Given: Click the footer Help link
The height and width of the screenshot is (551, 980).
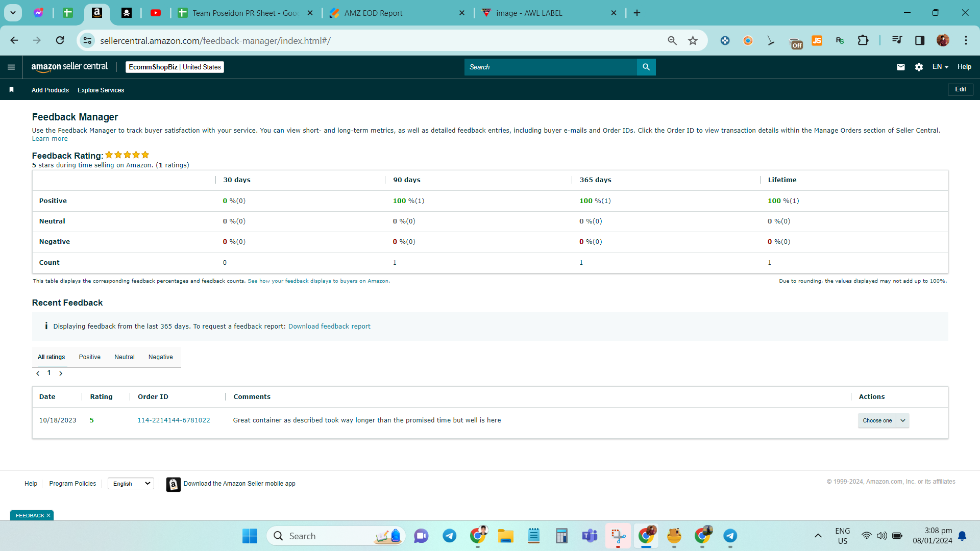Looking at the screenshot, I should pos(31,484).
